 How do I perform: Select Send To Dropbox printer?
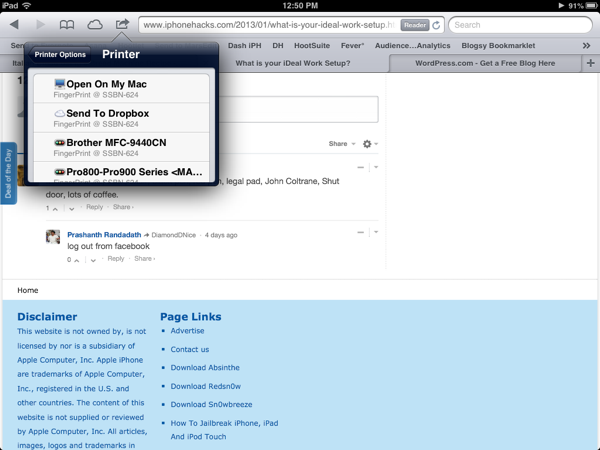coord(107,114)
